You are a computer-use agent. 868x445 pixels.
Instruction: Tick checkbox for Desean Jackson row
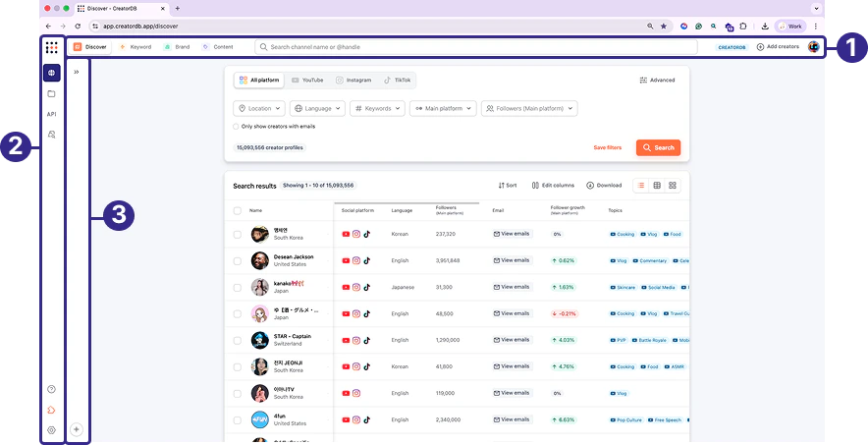pyautogui.click(x=238, y=260)
